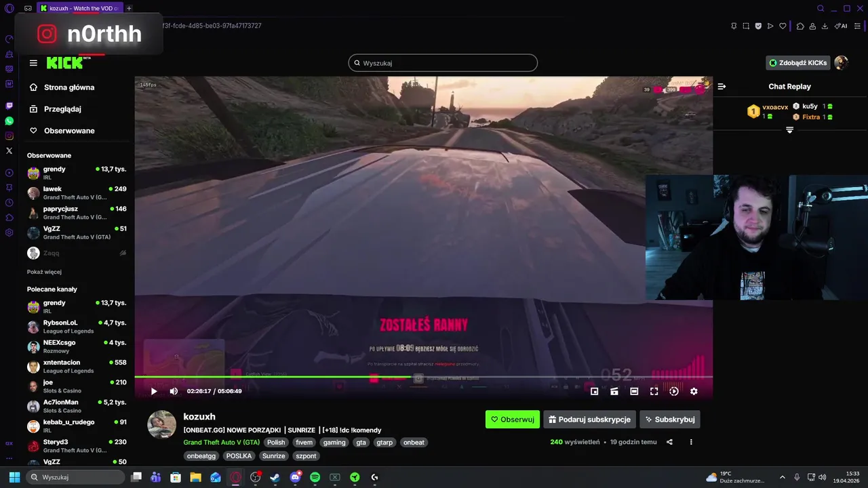
Task: Click Pokaż więcej in sidebar
Action: click(x=44, y=272)
